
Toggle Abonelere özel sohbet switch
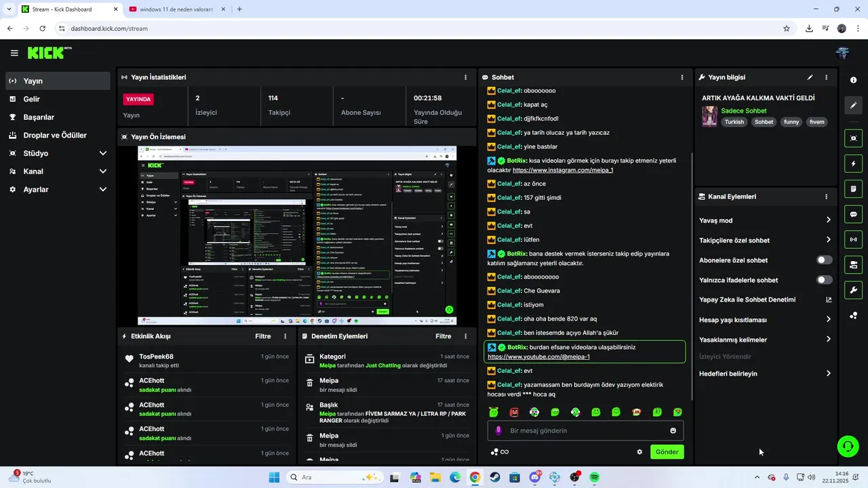point(825,260)
